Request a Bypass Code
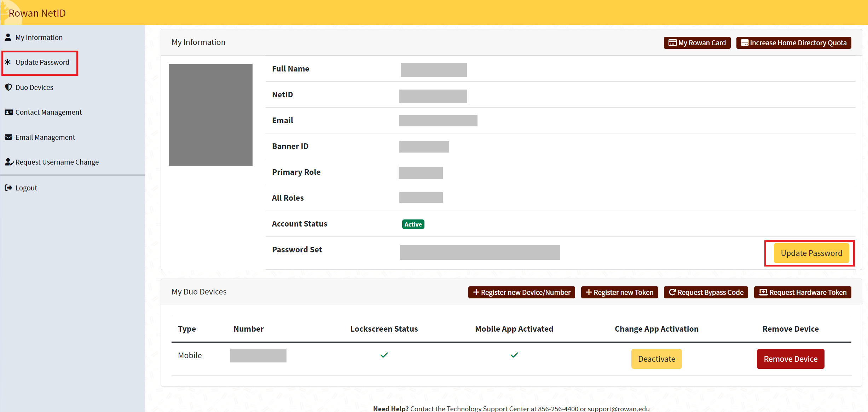 (x=706, y=292)
